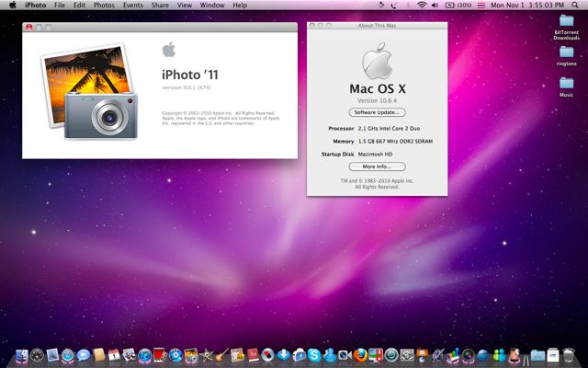Open GarageBand guitar icon

tap(221, 355)
